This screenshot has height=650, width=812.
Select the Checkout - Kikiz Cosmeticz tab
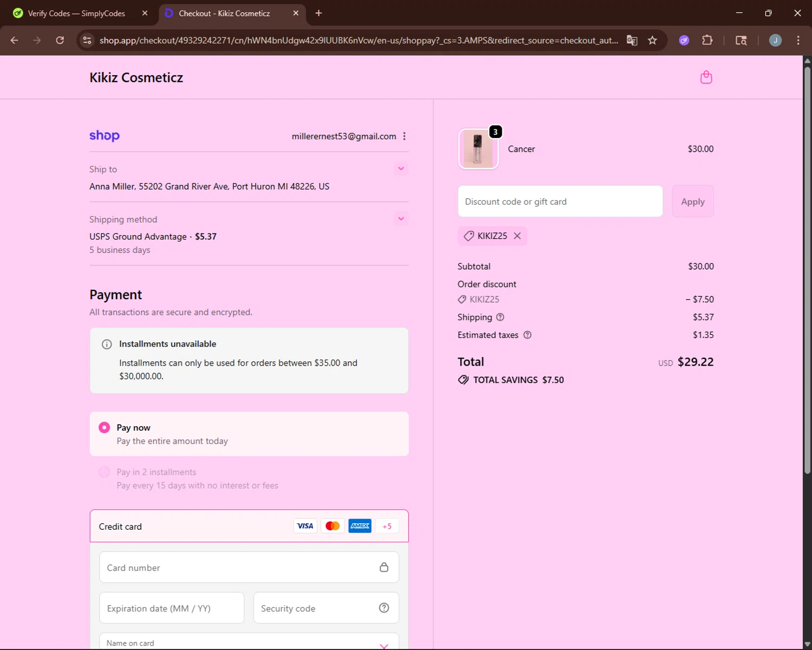click(225, 13)
